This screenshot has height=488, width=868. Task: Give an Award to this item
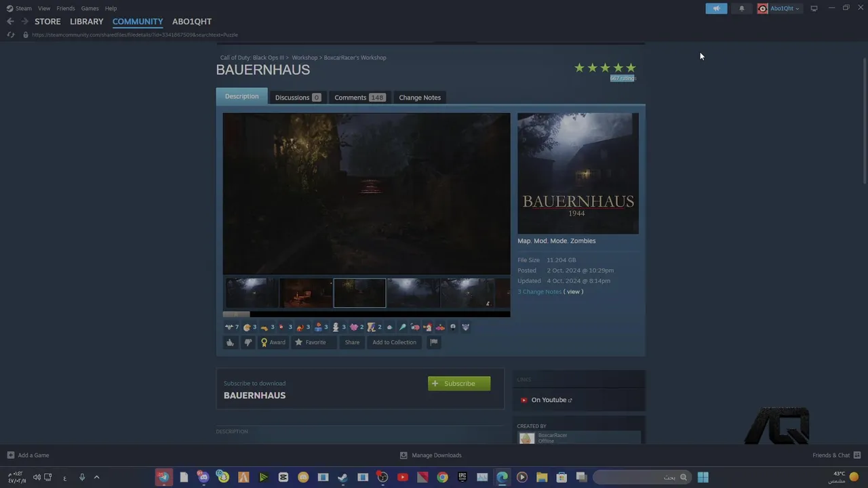click(x=273, y=342)
